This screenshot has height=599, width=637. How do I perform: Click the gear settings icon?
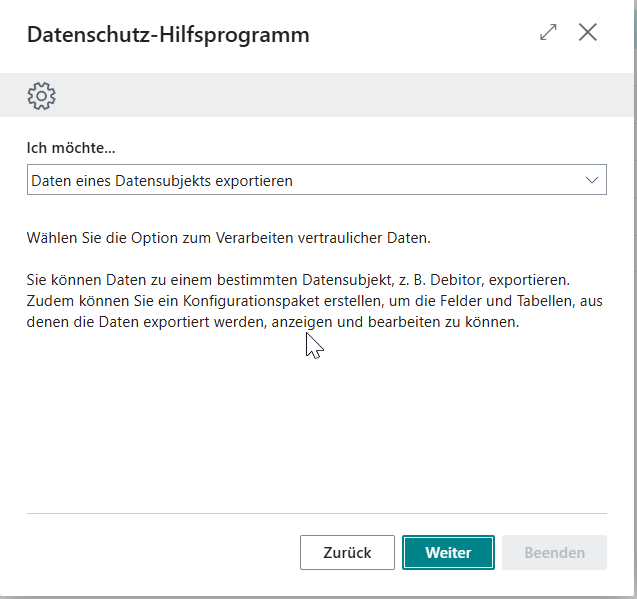pos(41,96)
